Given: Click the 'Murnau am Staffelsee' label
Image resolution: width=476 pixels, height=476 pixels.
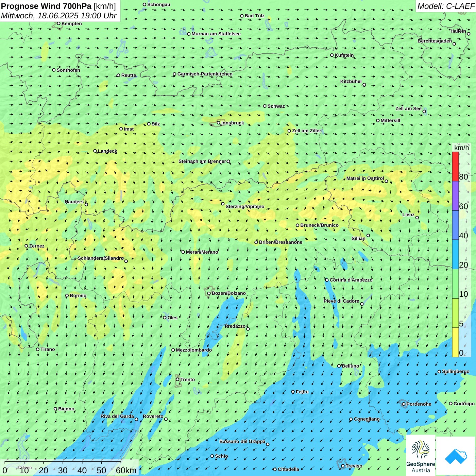Looking at the screenshot, I should point(216,34).
